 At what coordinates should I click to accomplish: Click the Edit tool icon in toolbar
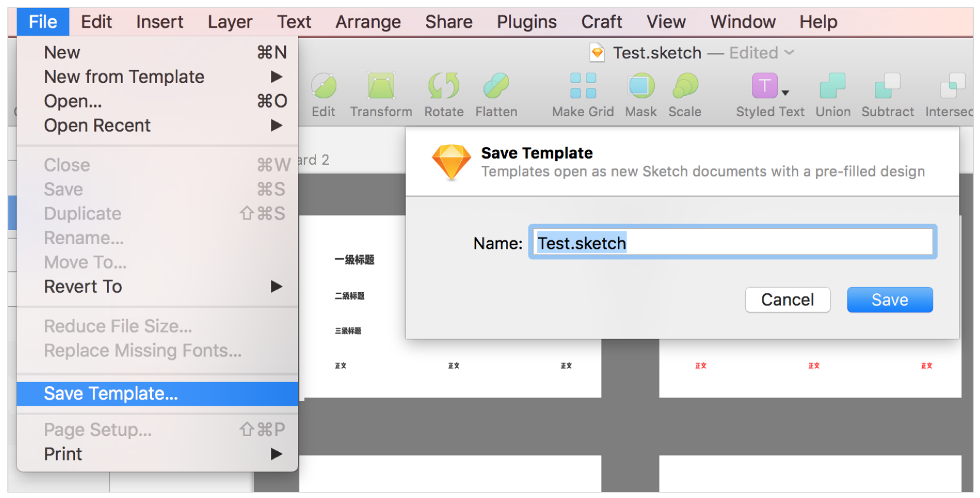[323, 86]
